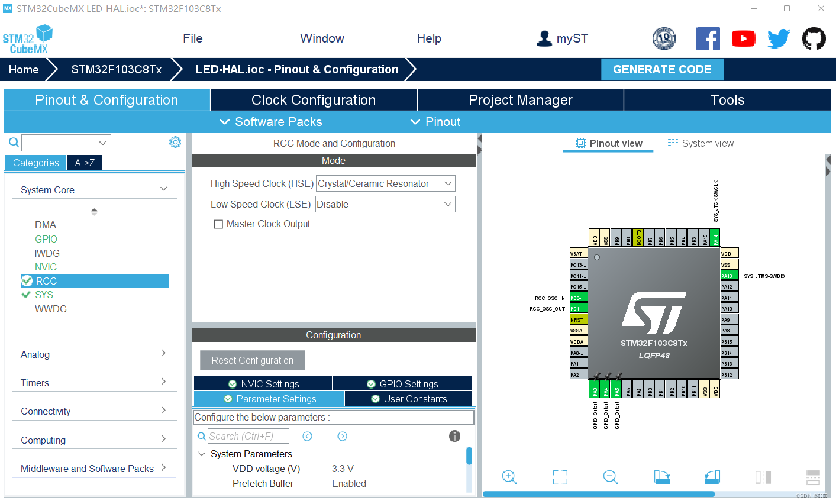Click the parameter list vertical scrollbar
Viewport: 836px width, 504px height.
pos(469,456)
